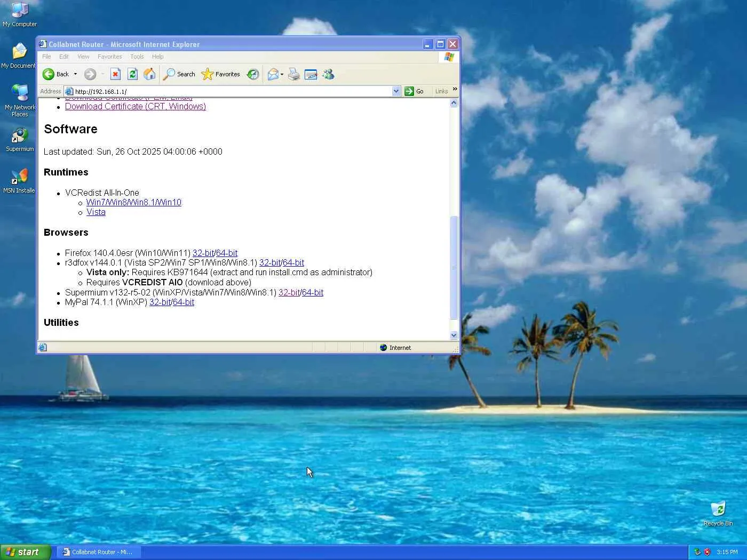Download MyPal 74.1.1 64-bit
Image resolution: width=747 pixels, height=560 pixels.
pos(184,302)
